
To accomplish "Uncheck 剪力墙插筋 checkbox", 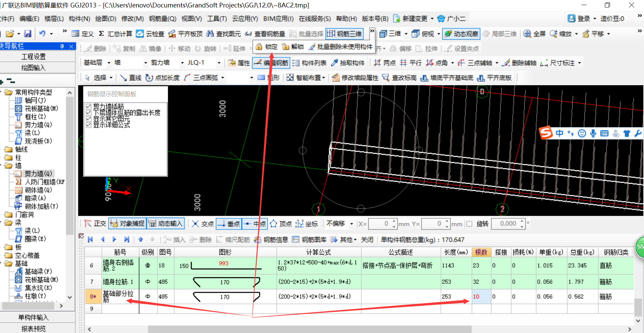I will point(89,107).
